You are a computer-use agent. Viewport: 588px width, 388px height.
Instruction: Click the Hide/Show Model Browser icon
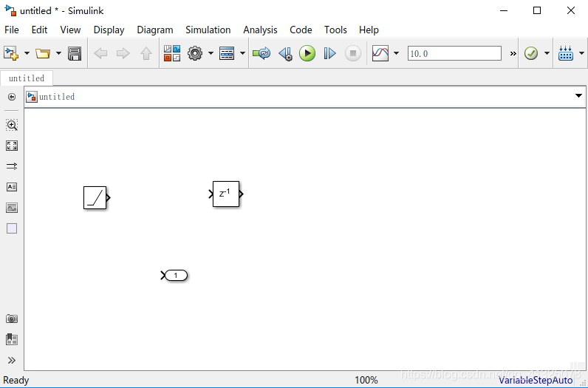click(x=12, y=98)
